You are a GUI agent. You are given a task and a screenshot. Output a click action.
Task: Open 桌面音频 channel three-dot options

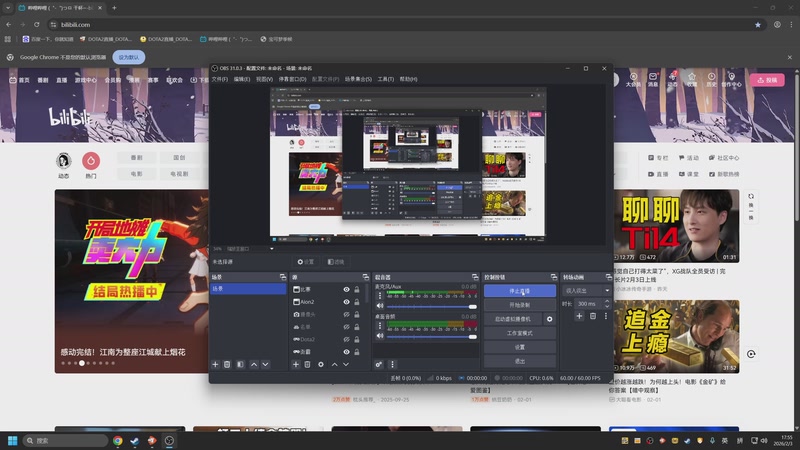pos(380,326)
